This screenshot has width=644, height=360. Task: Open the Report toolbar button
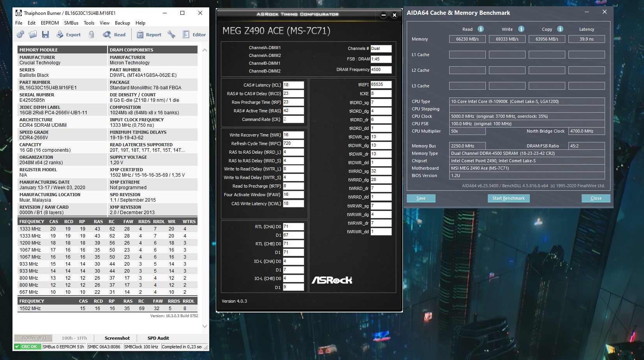[149, 35]
